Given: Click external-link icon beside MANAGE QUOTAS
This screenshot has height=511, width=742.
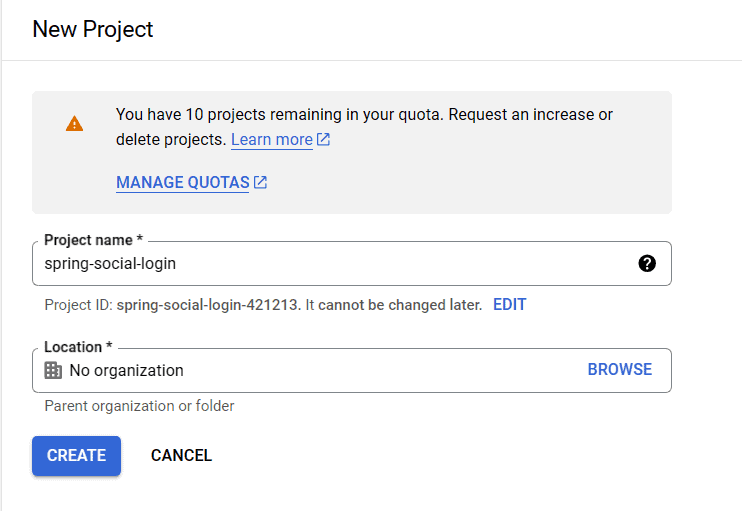Looking at the screenshot, I should (x=260, y=183).
